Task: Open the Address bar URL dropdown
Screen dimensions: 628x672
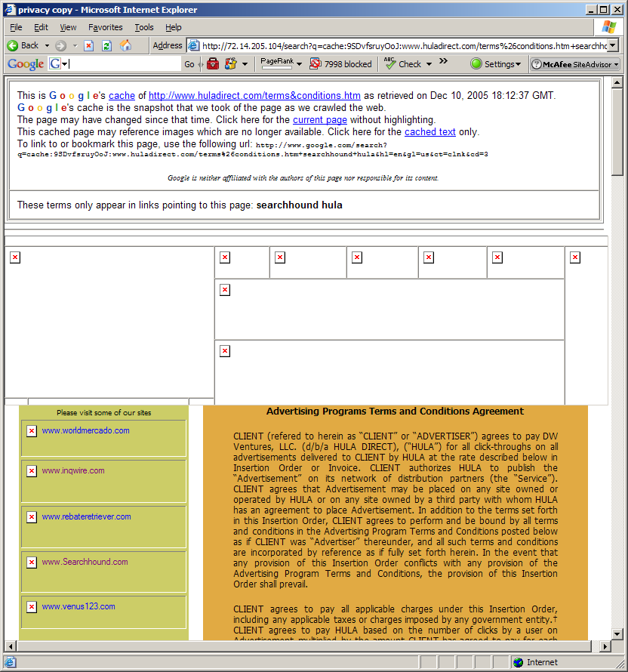Action: 613,45
